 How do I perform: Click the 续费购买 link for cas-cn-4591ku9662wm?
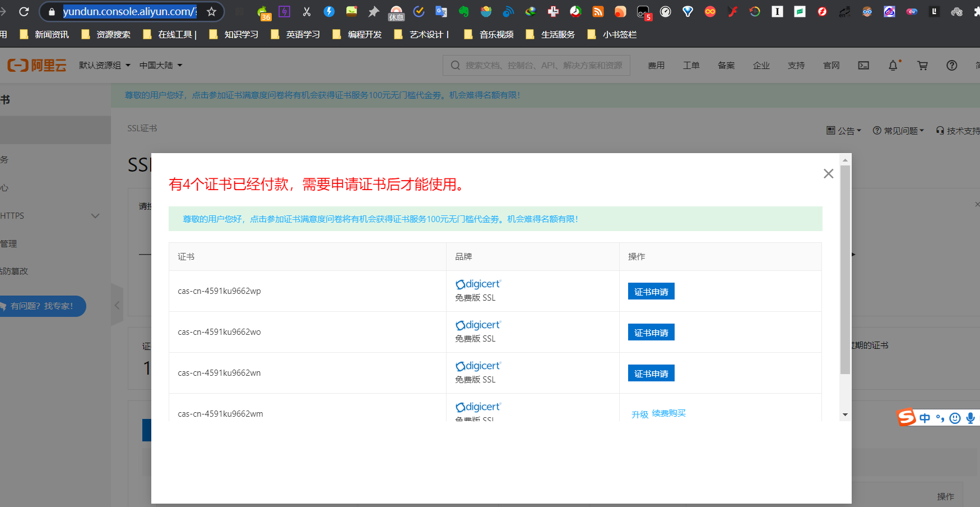pyautogui.click(x=668, y=413)
